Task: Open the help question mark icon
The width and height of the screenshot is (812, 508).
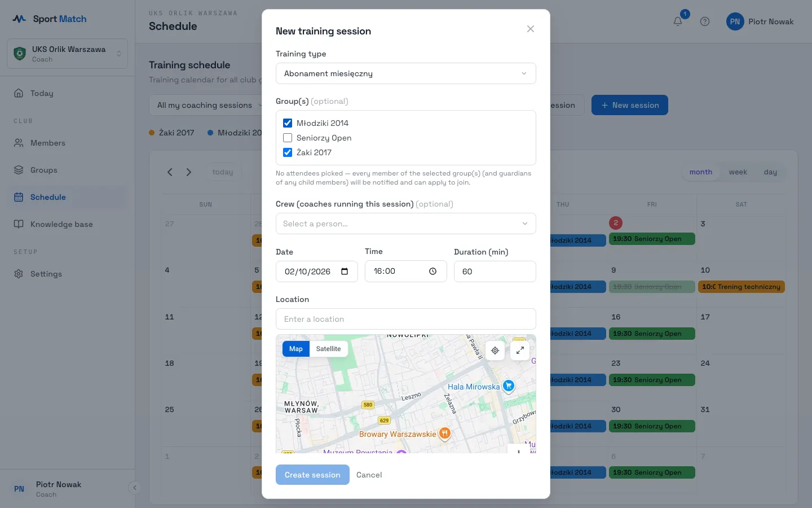Action: pos(705,21)
